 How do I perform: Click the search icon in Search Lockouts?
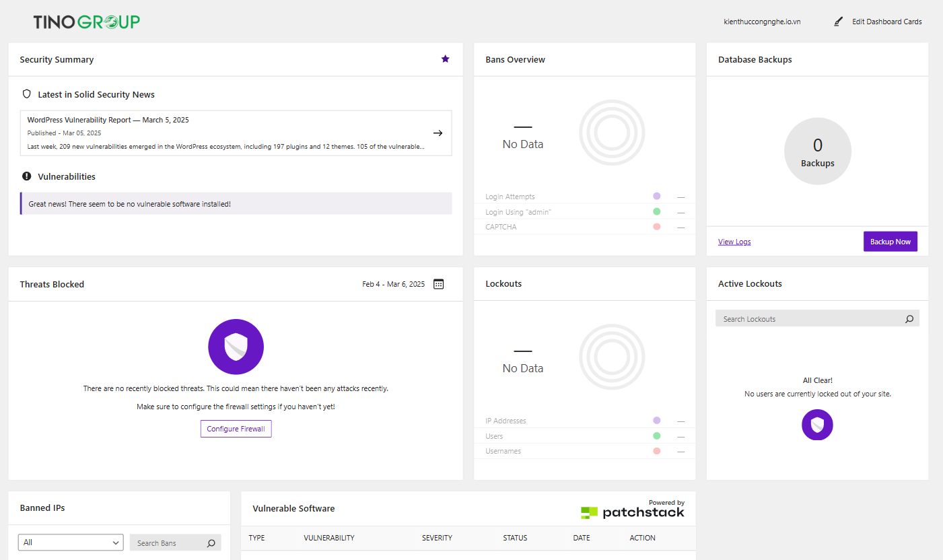coord(909,319)
